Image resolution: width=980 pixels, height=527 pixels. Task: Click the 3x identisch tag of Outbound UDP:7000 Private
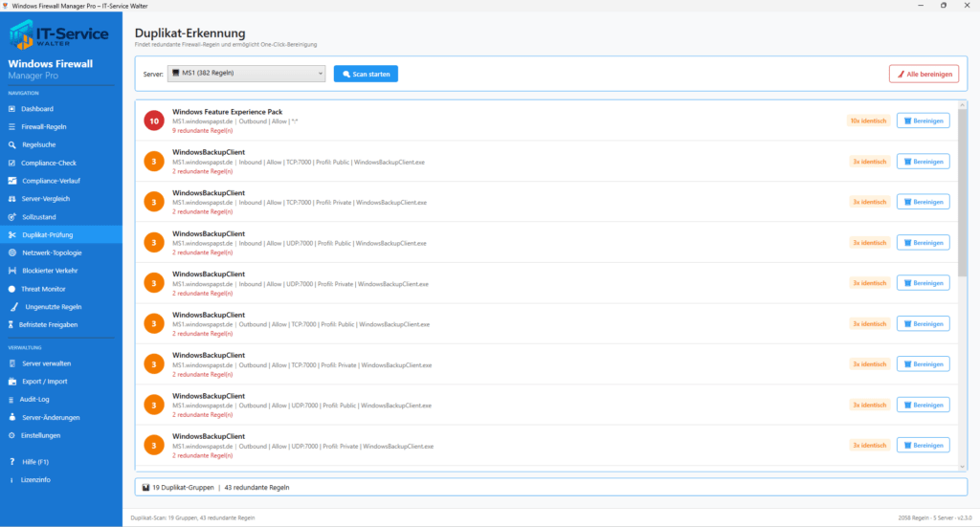tap(870, 446)
